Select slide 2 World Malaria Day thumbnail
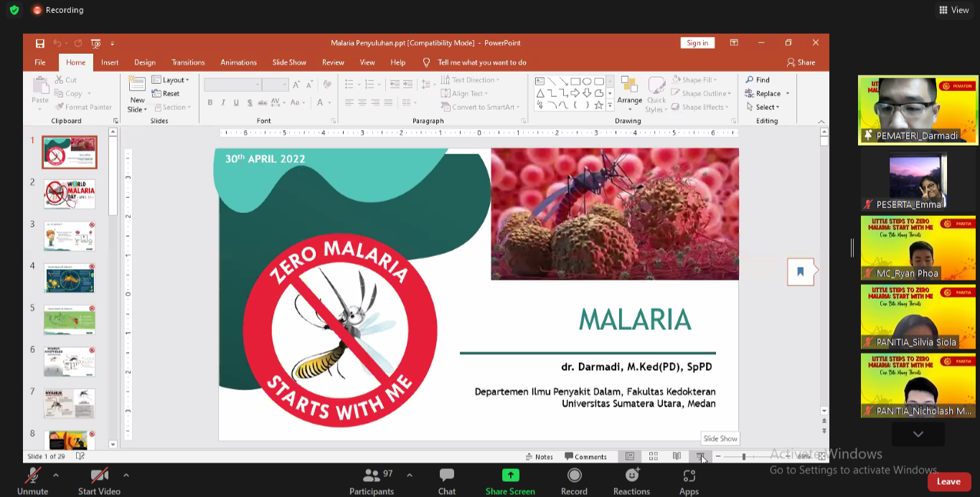Viewport: 980px width, 497px height. [x=70, y=194]
